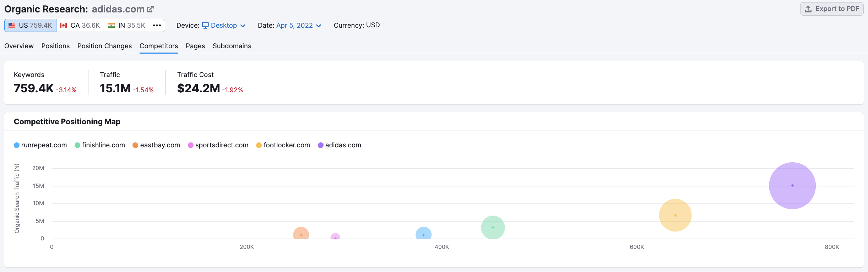The image size is (868, 272).
Task: Open adidas.com external link icon
Action: tap(151, 9)
